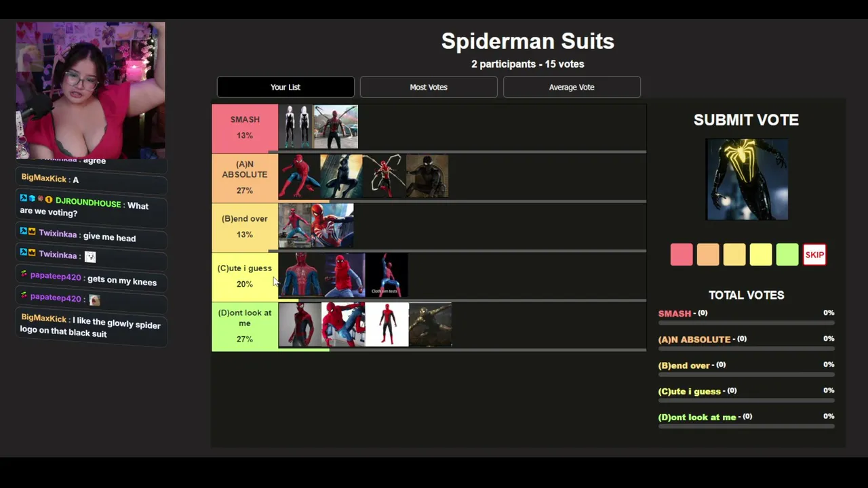Open the red-gold suit with white spider legs
The height and width of the screenshot is (488, 868).
(384, 176)
